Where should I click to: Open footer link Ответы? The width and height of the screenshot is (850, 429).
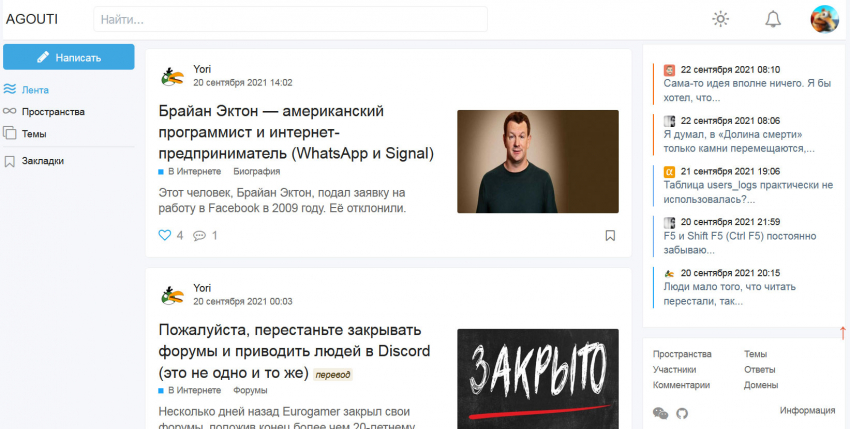[759, 370]
